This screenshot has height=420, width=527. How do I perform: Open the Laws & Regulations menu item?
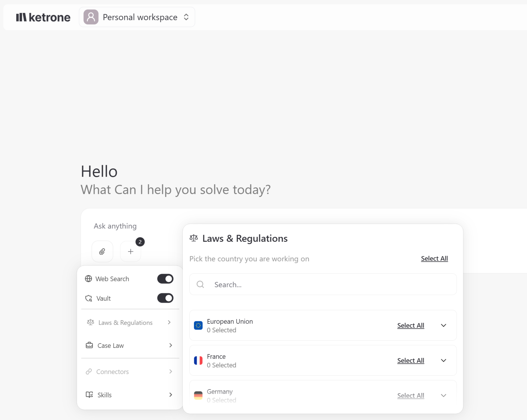(130, 322)
